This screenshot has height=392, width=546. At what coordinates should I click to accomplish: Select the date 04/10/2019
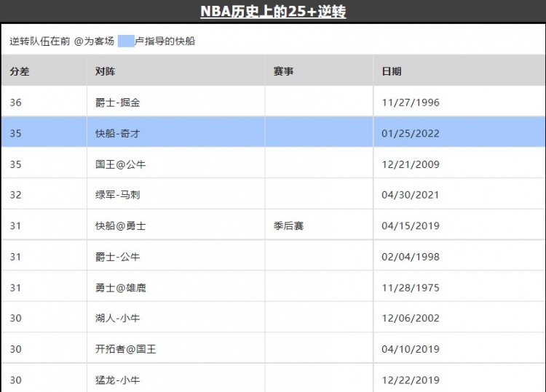[411, 349]
